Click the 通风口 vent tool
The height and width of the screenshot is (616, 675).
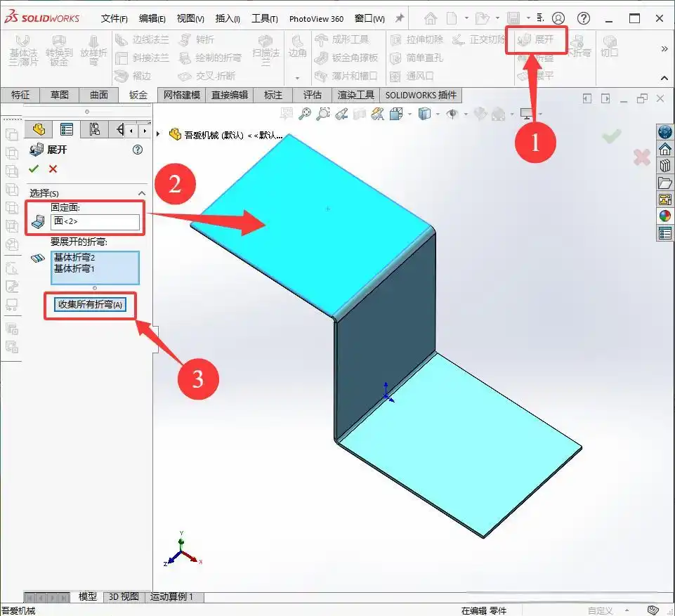[x=412, y=76]
